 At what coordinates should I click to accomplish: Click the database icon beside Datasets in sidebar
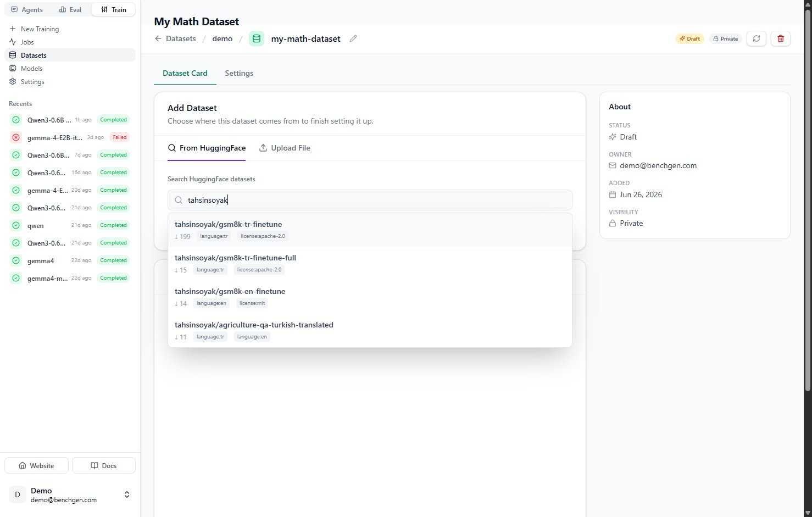[x=13, y=55]
